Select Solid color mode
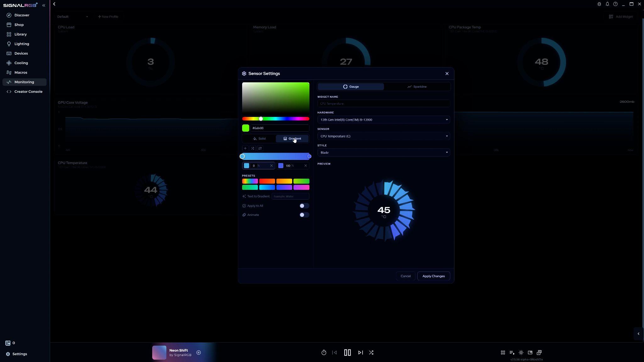 click(x=259, y=139)
